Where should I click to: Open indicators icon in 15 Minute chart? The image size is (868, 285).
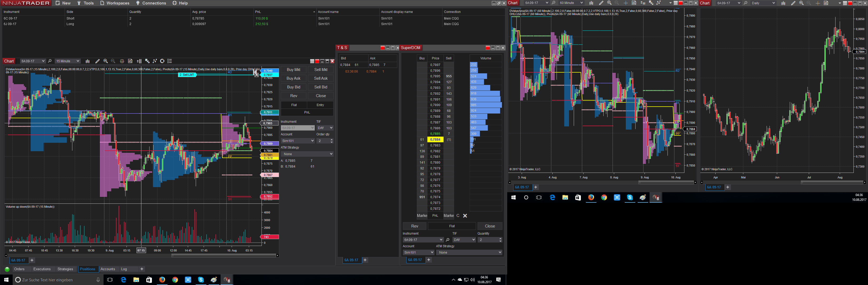[x=147, y=61]
